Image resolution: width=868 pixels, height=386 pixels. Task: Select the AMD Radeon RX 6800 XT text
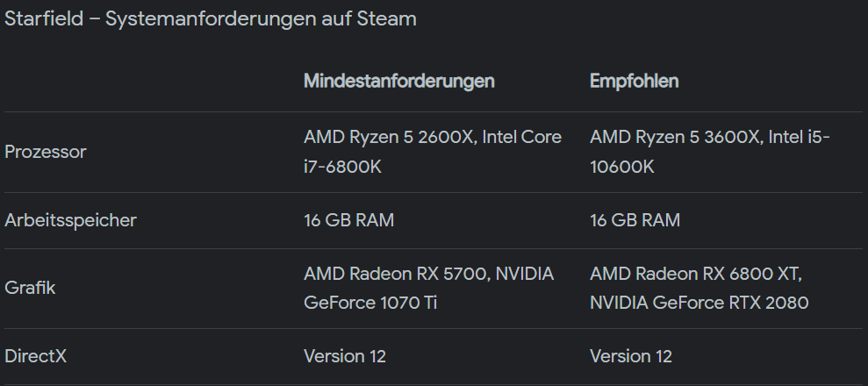pyautogui.click(x=696, y=274)
